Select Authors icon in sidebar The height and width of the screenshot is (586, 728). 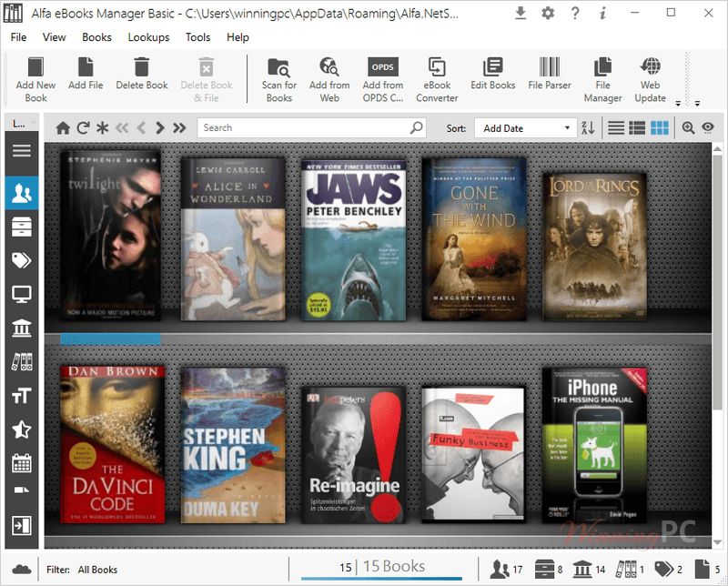pyautogui.click(x=21, y=193)
